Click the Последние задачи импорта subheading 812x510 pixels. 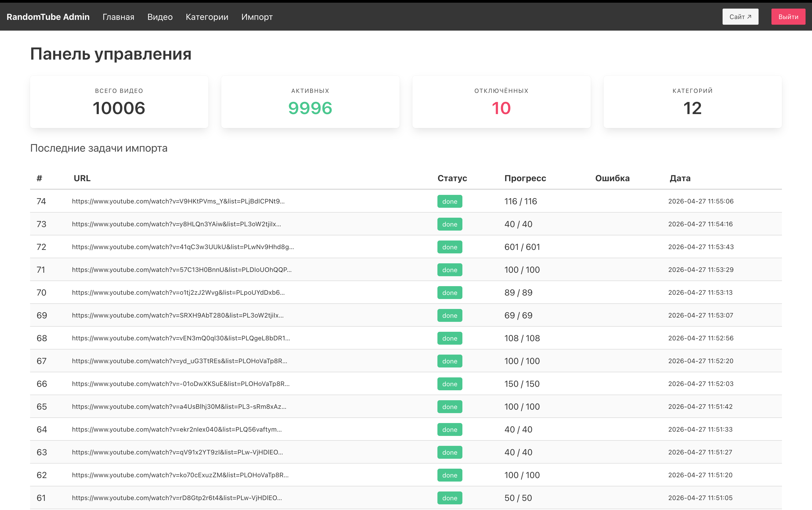[x=99, y=148]
